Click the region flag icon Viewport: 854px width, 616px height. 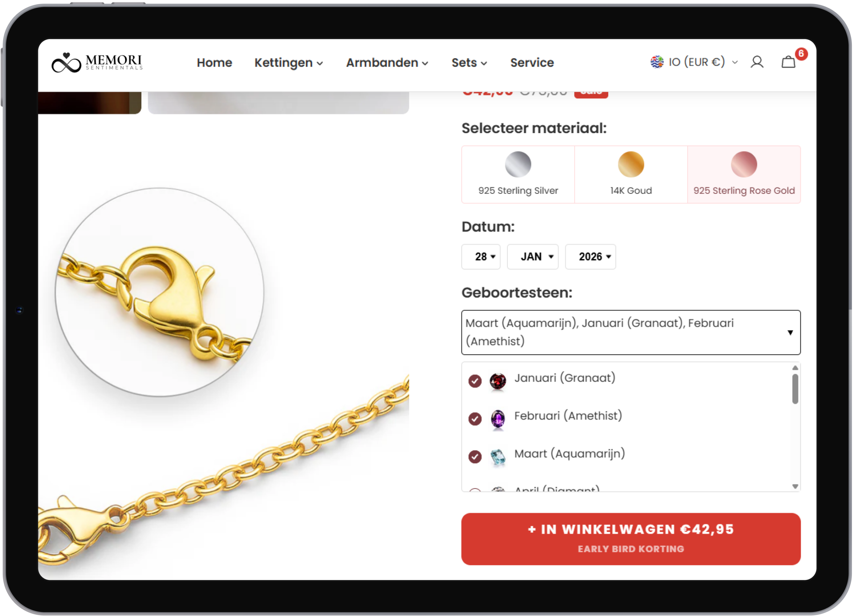click(x=657, y=62)
